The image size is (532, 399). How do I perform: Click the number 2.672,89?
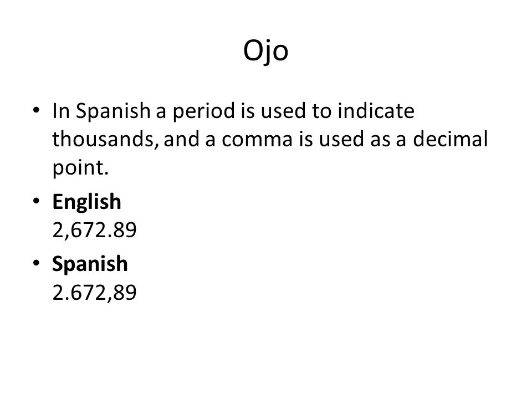click(x=94, y=293)
